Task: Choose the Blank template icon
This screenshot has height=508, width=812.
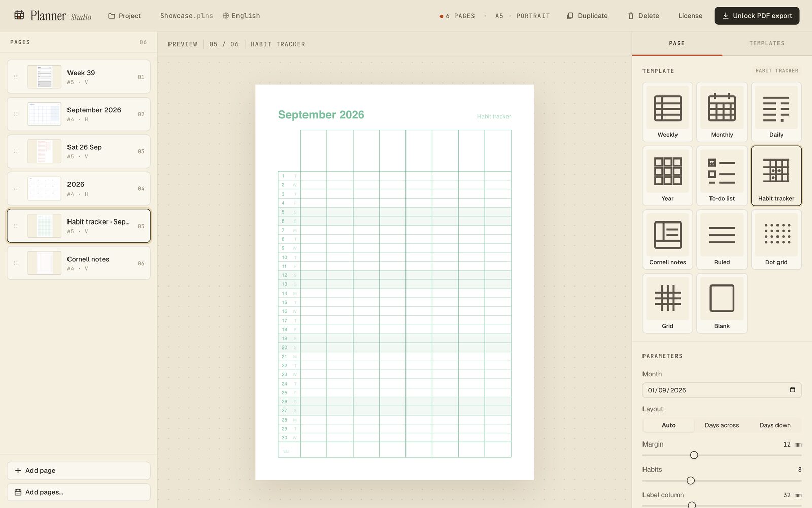Action: click(722, 303)
